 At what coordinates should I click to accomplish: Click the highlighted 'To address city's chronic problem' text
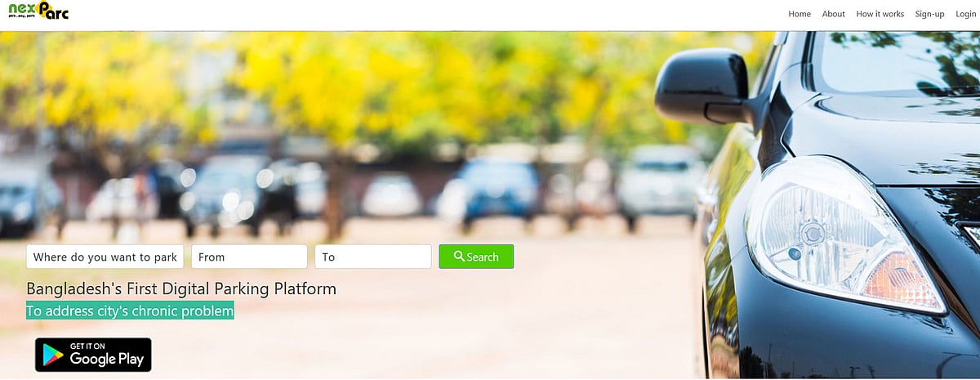click(x=130, y=311)
